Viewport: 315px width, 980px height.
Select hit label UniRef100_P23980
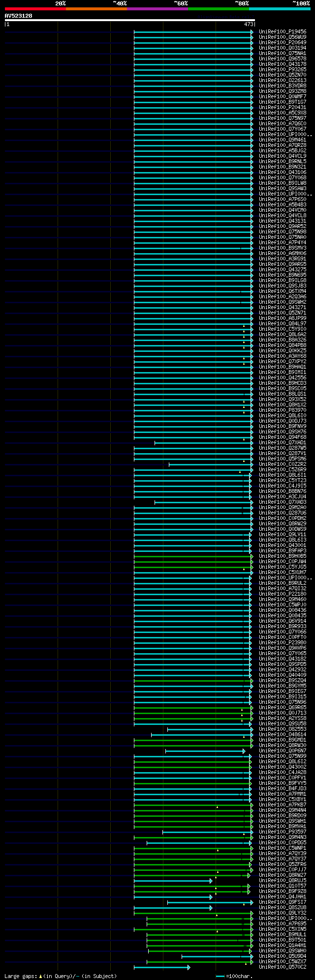pyautogui.click(x=283, y=642)
